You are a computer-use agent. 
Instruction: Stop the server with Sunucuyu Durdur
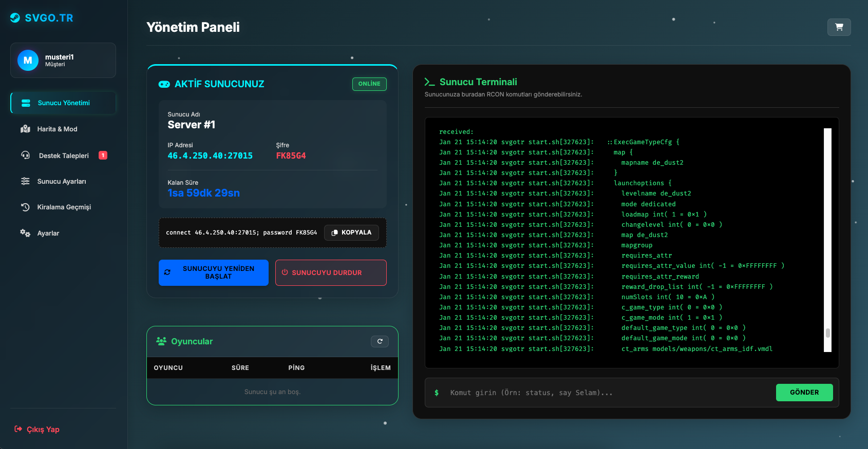pos(331,272)
